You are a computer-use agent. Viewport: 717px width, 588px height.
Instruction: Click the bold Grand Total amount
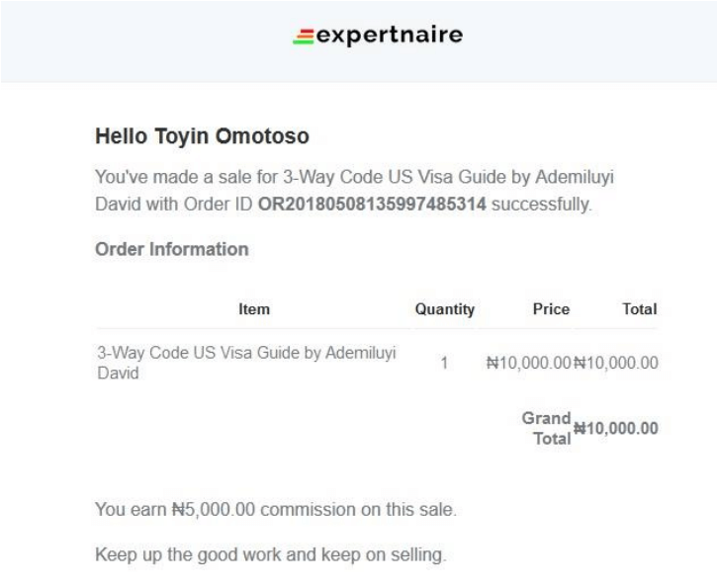pos(616,428)
